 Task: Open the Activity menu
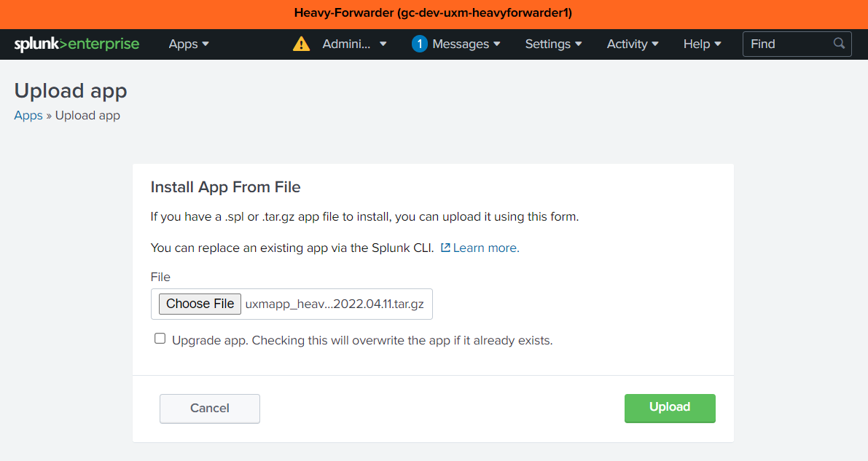coord(633,44)
